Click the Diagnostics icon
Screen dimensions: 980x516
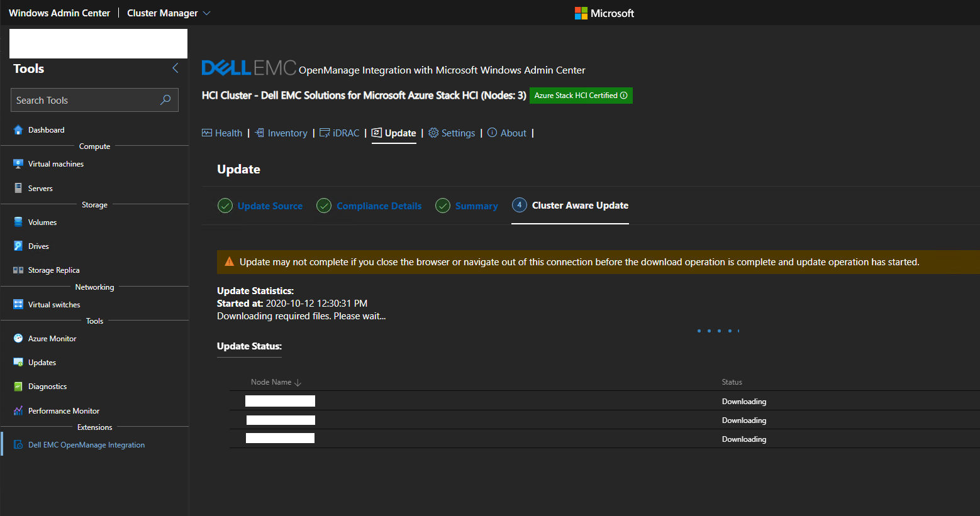(18, 387)
